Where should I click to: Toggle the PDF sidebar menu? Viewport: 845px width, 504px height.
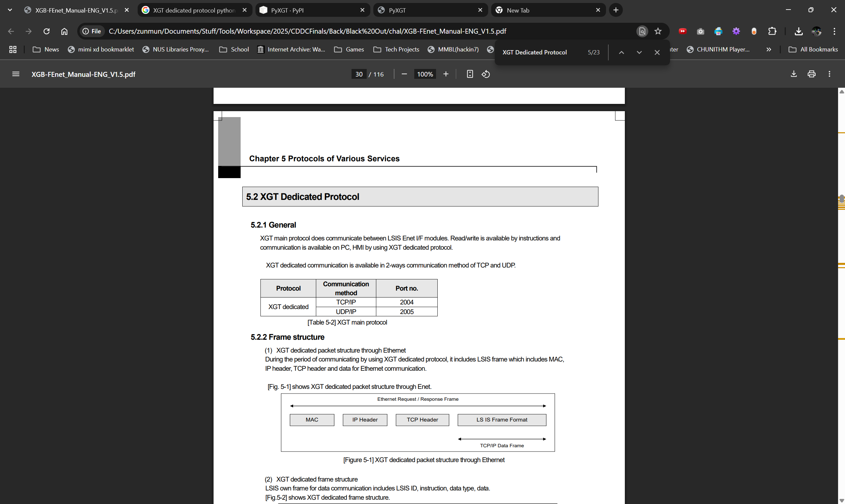point(16,74)
